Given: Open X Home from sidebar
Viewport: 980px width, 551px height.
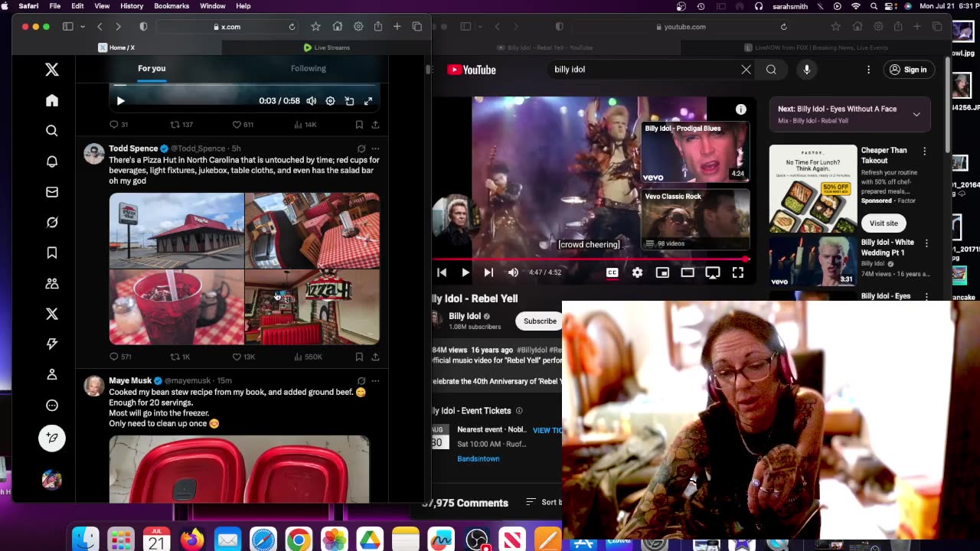Looking at the screenshot, I should coord(52,100).
